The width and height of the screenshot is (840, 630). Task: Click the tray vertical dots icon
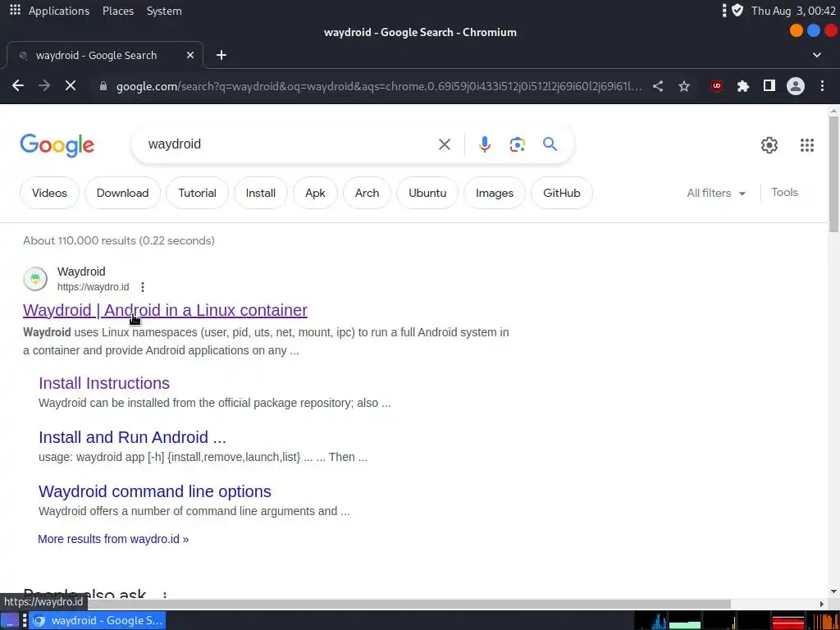(x=724, y=10)
